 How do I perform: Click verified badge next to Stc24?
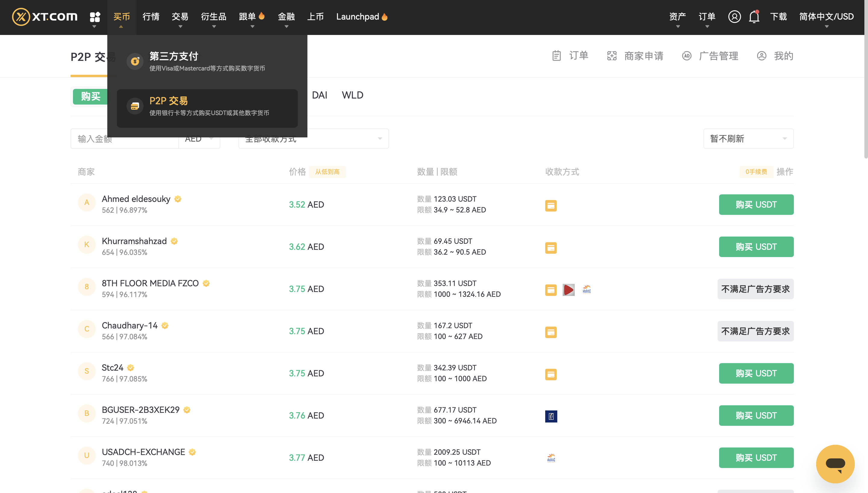[131, 368]
